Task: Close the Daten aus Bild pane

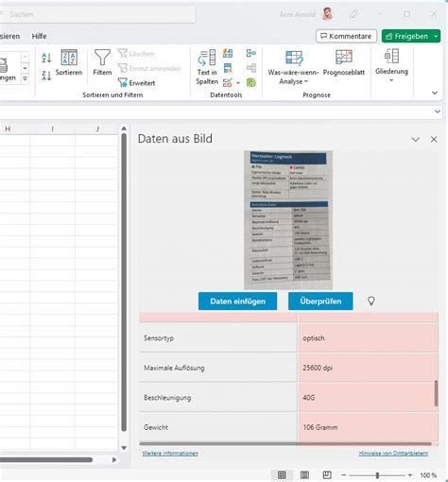Action: point(434,139)
